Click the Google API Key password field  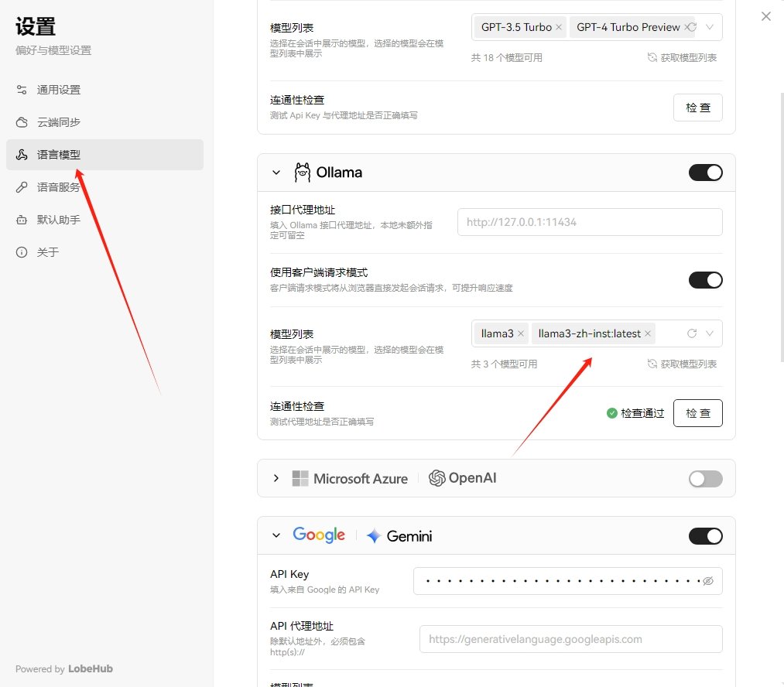click(x=568, y=581)
